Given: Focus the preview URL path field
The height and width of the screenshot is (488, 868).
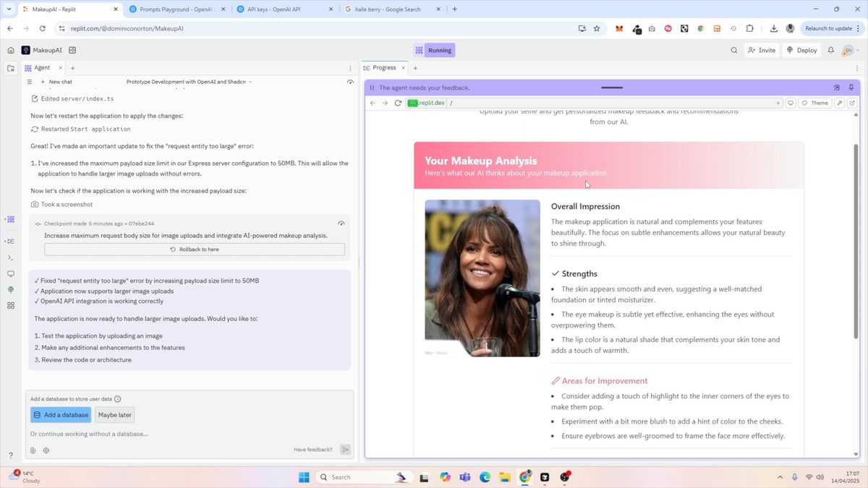Looking at the screenshot, I should pos(611,103).
